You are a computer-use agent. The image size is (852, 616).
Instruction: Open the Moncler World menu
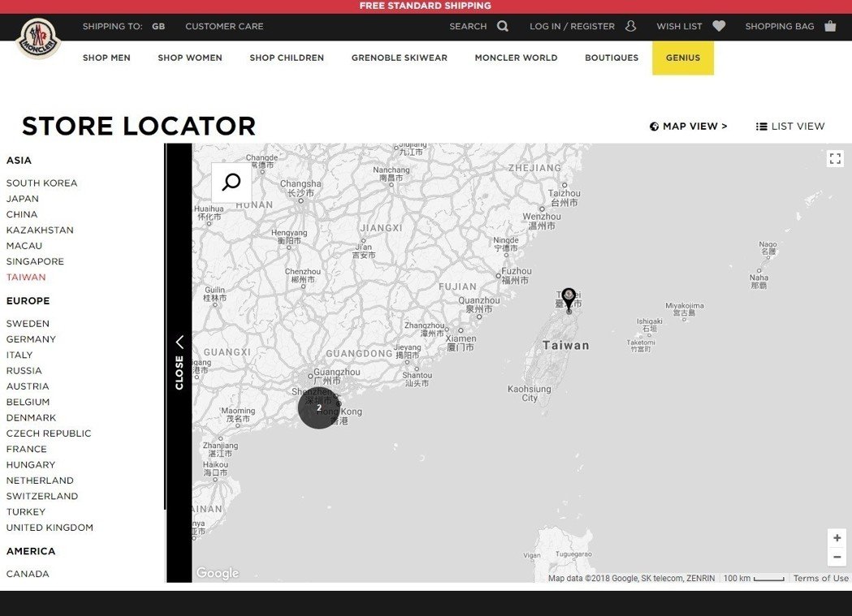point(517,58)
